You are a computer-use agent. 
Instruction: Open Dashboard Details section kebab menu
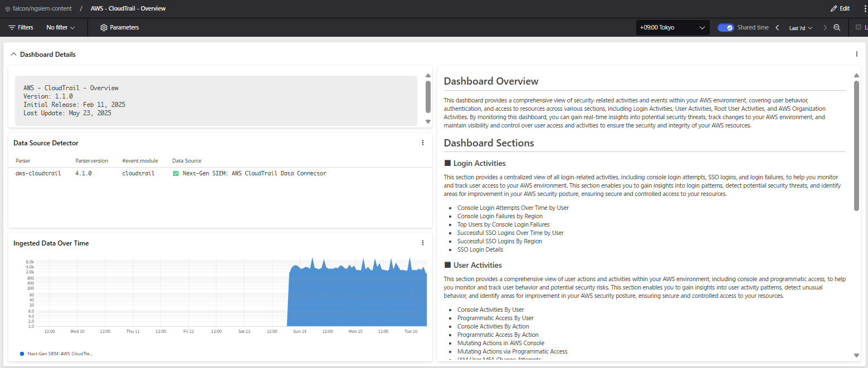pyautogui.click(x=856, y=55)
